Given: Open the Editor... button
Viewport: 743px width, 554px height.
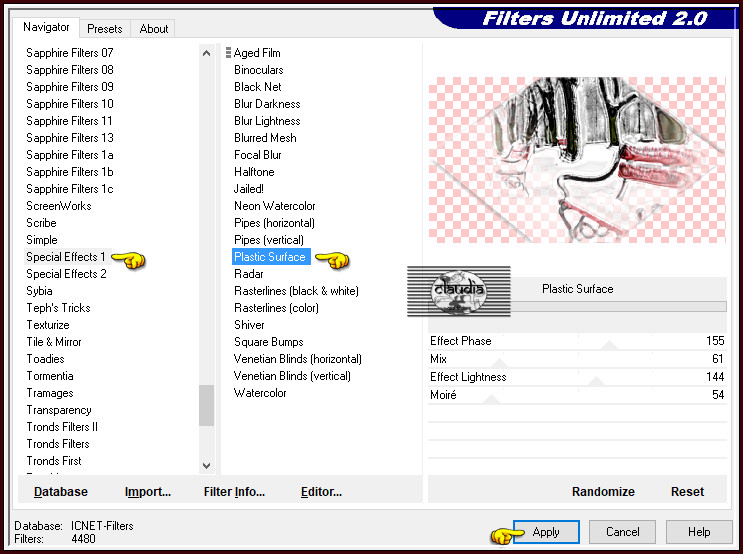Looking at the screenshot, I should (321, 492).
